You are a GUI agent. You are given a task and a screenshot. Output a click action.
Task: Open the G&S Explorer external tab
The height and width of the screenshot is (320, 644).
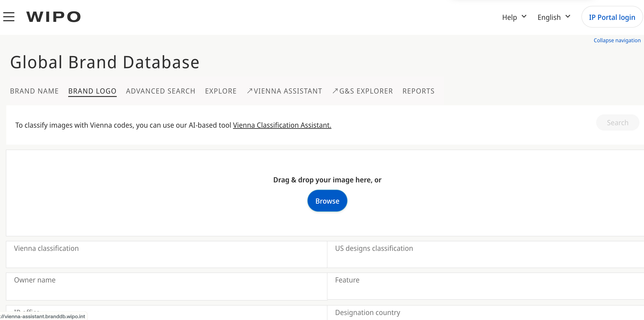(362, 91)
